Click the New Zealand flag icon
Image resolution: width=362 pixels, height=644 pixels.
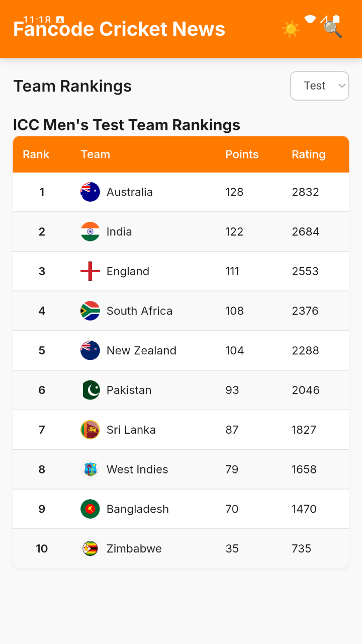(x=90, y=351)
